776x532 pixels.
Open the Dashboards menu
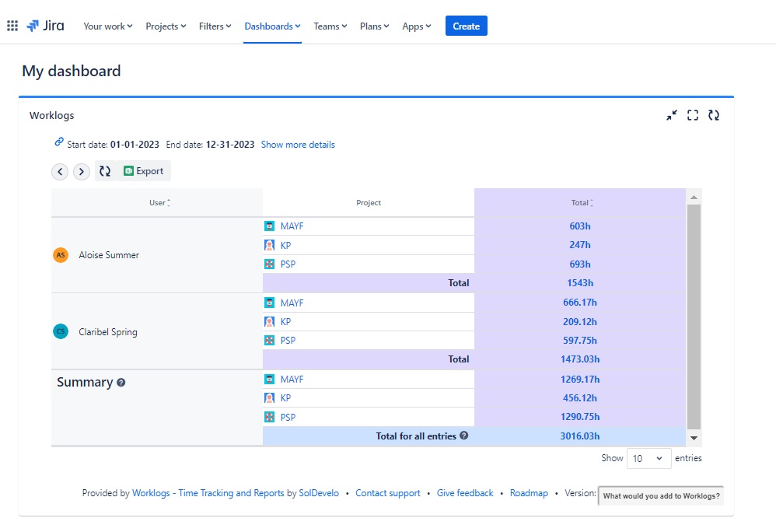tap(271, 26)
